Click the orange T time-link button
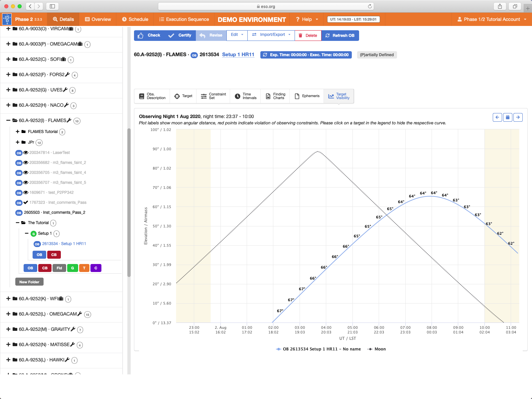This screenshot has height=399, width=532. pyautogui.click(x=84, y=268)
